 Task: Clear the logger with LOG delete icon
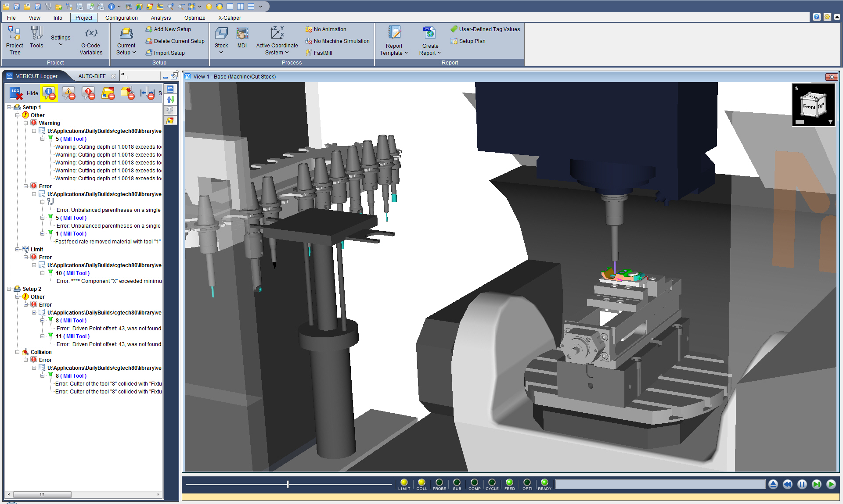pyautogui.click(x=16, y=93)
